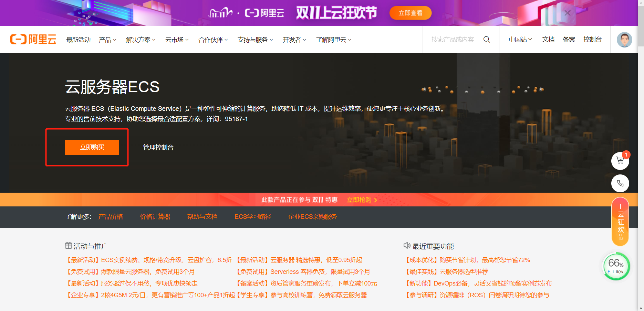Open the 中国站 region selector
Viewport: 644px width, 311px height.
(520, 40)
